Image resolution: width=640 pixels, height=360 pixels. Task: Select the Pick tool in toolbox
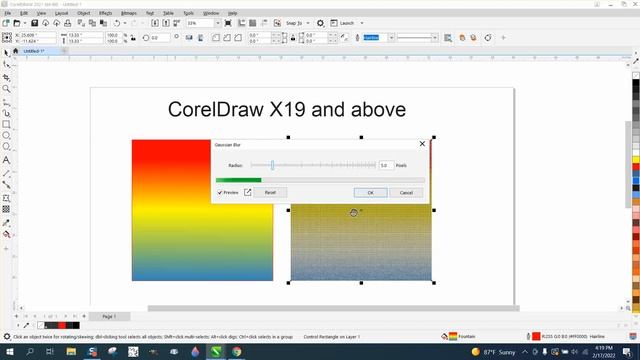[x=7, y=53]
